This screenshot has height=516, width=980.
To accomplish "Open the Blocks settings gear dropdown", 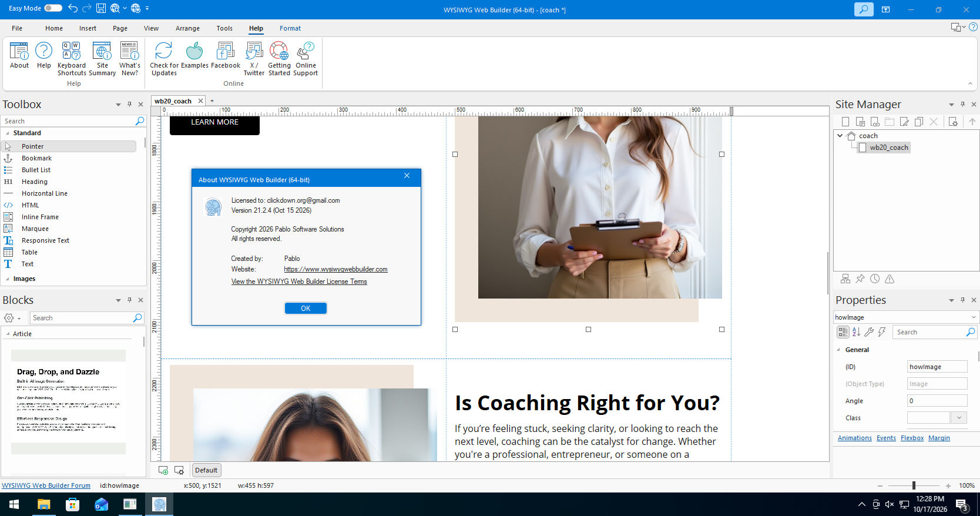I will pyautogui.click(x=12, y=318).
